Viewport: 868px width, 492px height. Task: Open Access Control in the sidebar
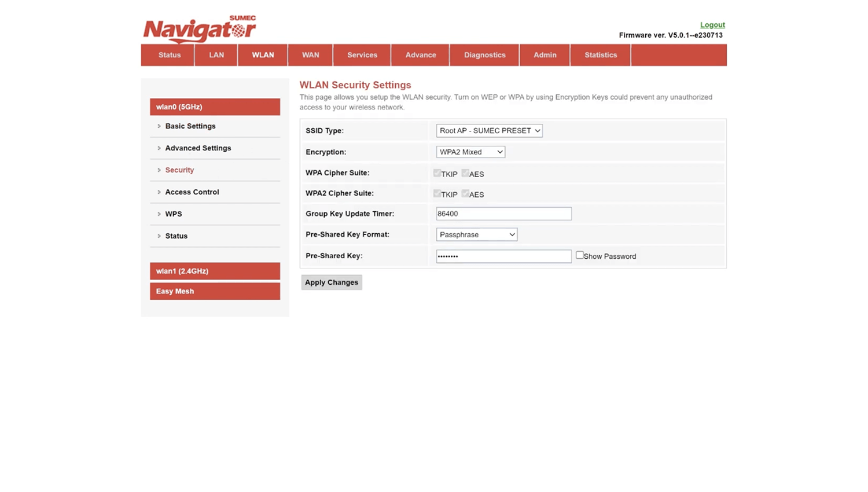tap(192, 192)
